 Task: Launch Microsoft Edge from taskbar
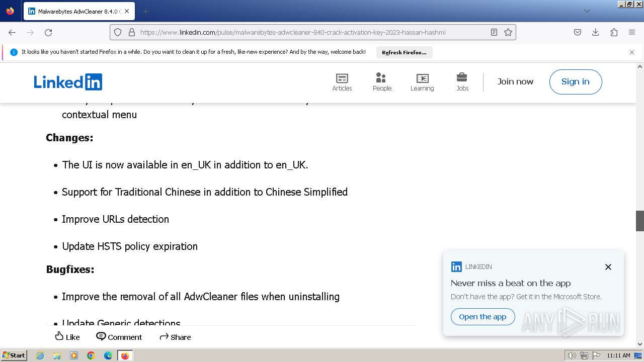pos(108,355)
